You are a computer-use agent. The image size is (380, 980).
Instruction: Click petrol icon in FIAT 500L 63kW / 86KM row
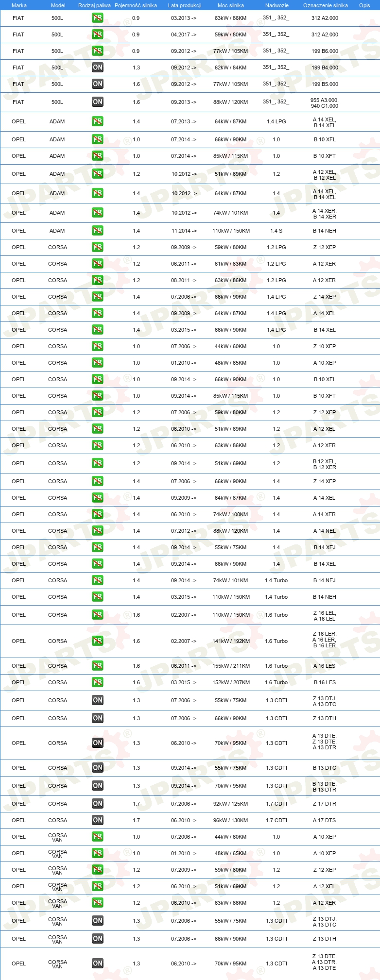click(98, 18)
